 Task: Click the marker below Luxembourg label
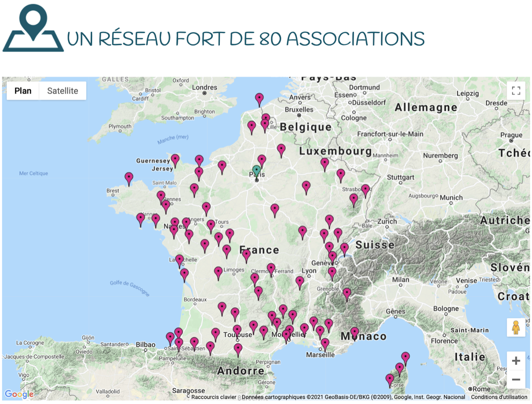(x=325, y=164)
